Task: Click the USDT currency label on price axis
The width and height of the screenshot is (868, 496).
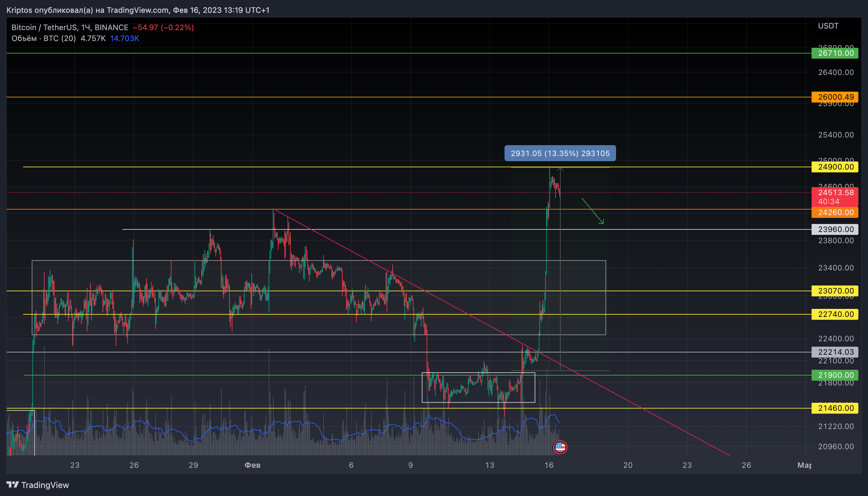Action: pyautogui.click(x=828, y=26)
